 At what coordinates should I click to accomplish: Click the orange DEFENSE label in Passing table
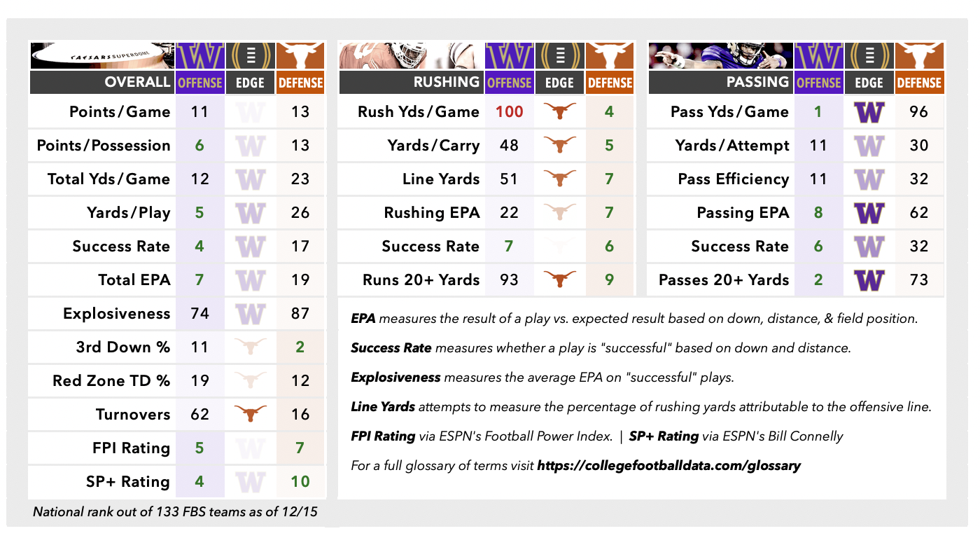[919, 83]
